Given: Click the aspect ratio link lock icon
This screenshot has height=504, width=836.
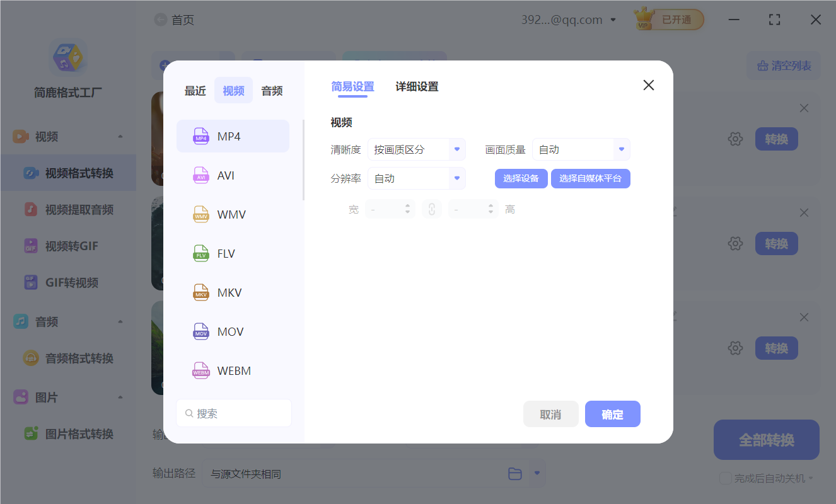Looking at the screenshot, I should (432, 209).
